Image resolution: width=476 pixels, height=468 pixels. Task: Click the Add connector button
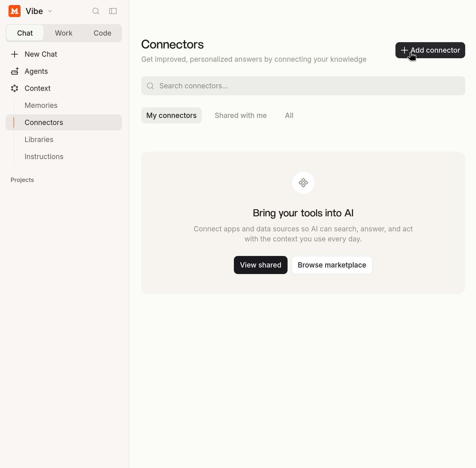click(430, 50)
